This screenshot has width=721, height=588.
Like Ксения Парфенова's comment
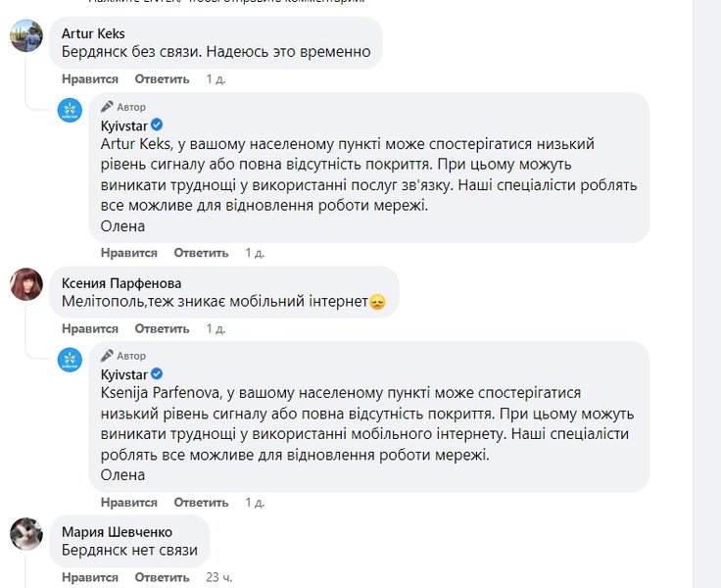coord(89,328)
